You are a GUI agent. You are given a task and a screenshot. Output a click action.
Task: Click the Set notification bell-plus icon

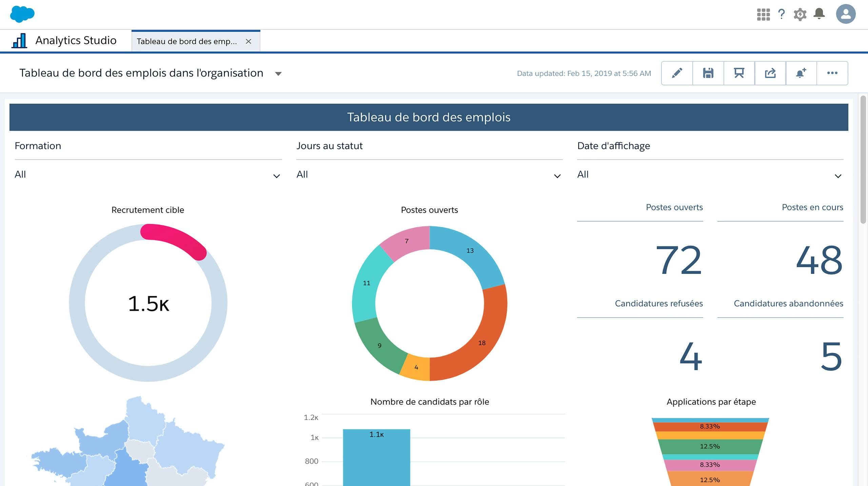801,73
